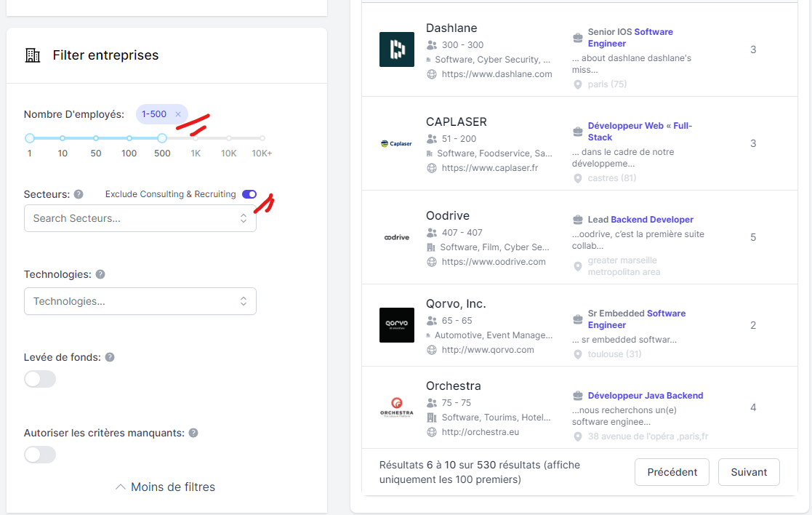Click industry icon beside Software, Film, Cyber Se...
Image resolution: width=812 pixels, height=515 pixels.
click(x=431, y=247)
